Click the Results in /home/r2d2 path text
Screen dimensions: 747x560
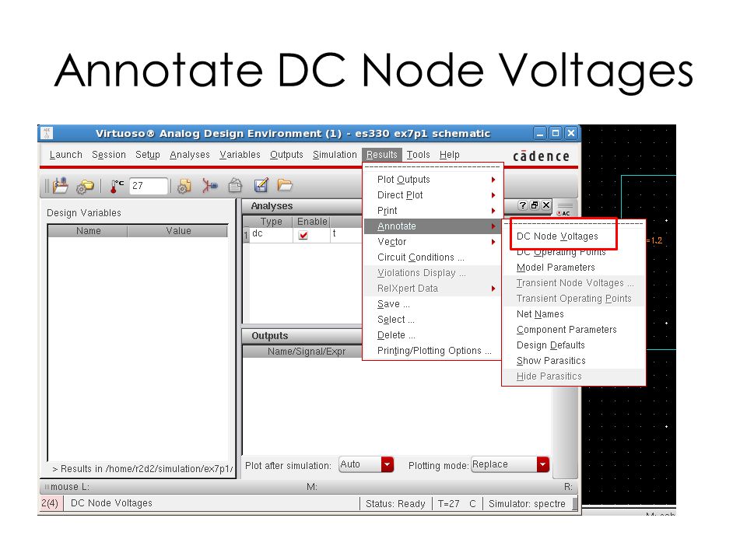142,469
